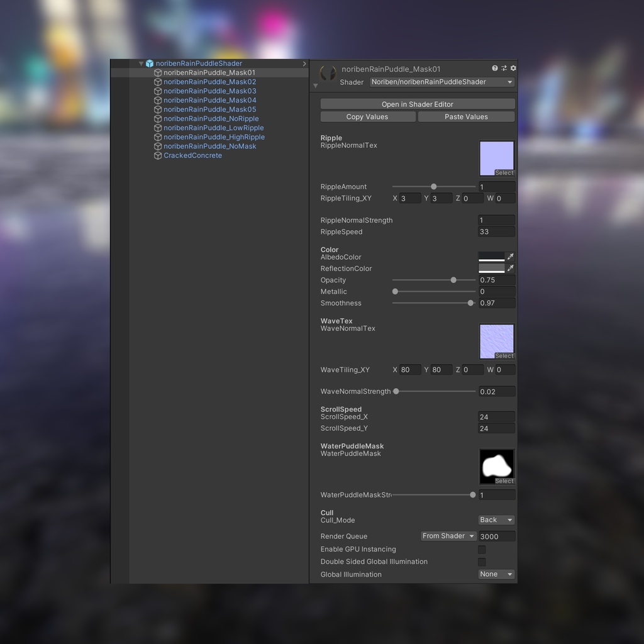The height and width of the screenshot is (644, 644).
Task: Use the ReflectionColor eyedropper
Action: click(x=510, y=268)
